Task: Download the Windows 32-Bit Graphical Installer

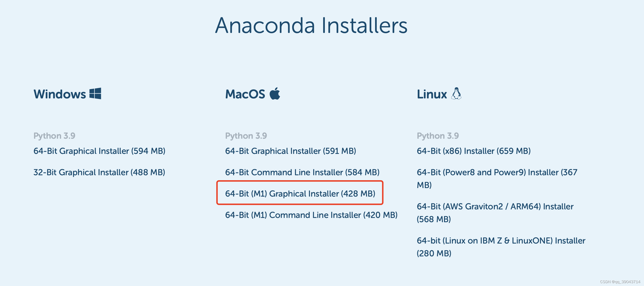Action: [x=99, y=172]
